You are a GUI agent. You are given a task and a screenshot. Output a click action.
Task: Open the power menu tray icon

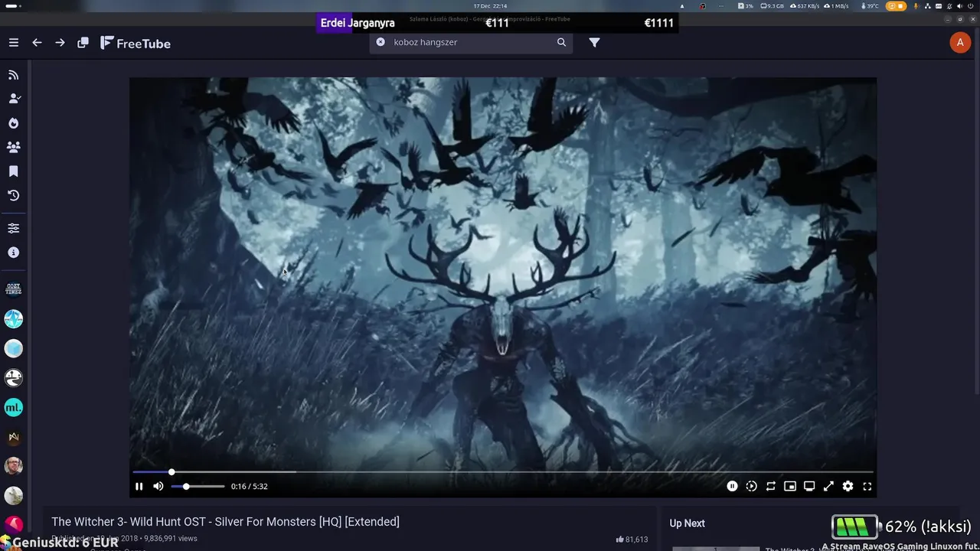pyautogui.click(x=971, y=5)
